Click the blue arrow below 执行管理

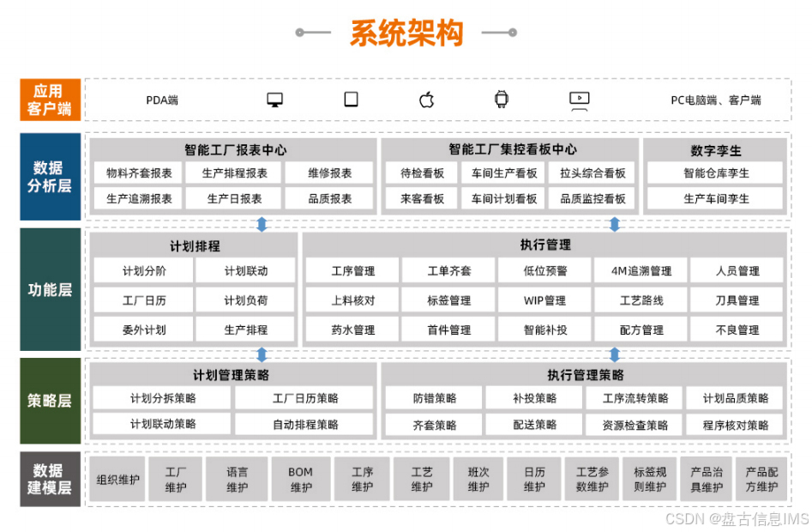tap(614, 354)
